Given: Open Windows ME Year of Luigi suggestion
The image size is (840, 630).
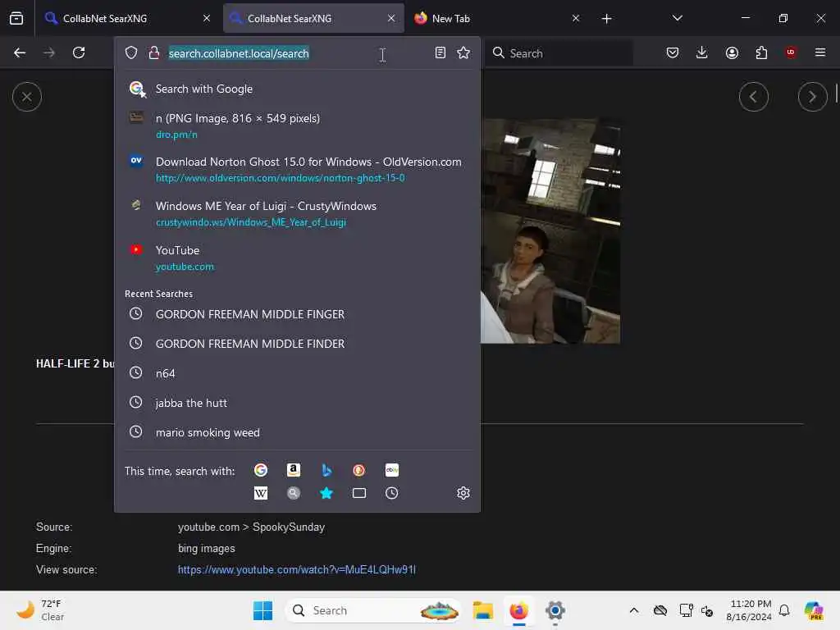Looking at the screenshot, I should (297, 214).
